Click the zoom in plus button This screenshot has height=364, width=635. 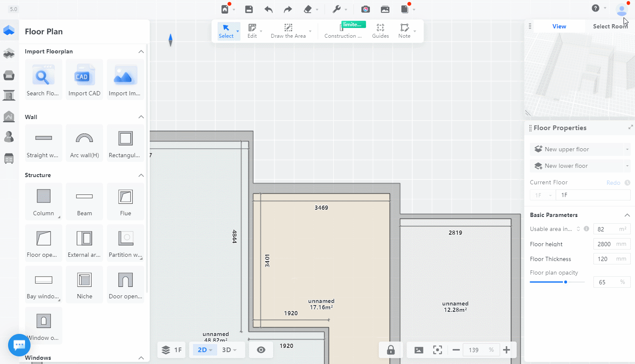pos(506,350)
